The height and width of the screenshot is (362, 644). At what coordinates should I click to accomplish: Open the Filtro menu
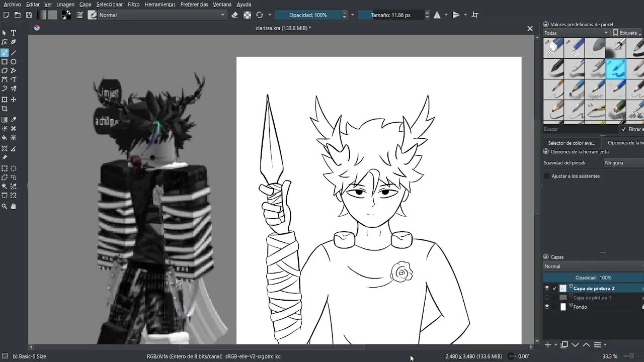pos(133,5)
